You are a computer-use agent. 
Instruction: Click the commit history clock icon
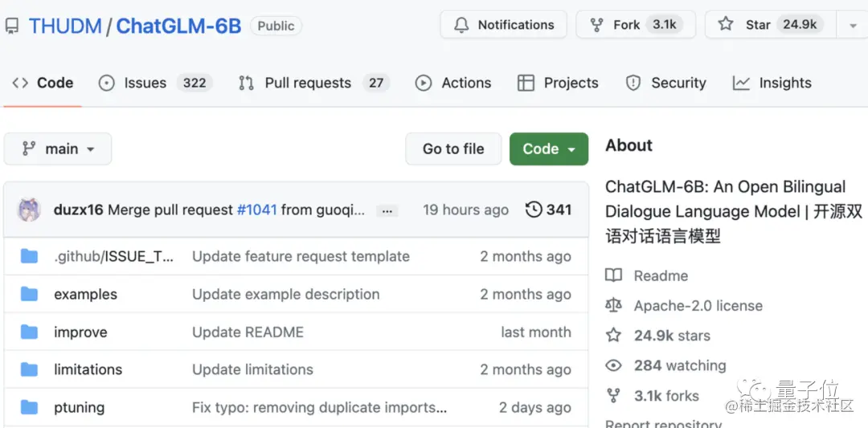534,210
